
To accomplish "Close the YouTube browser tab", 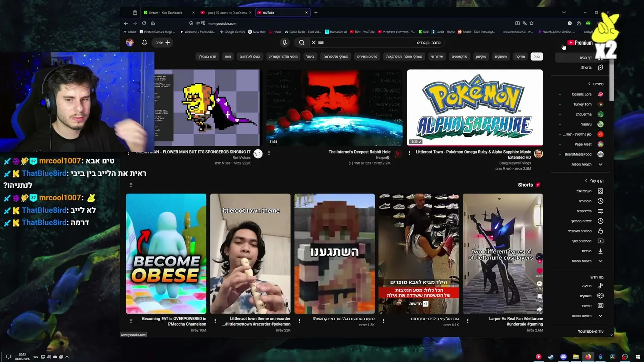I will coord(306,12).
